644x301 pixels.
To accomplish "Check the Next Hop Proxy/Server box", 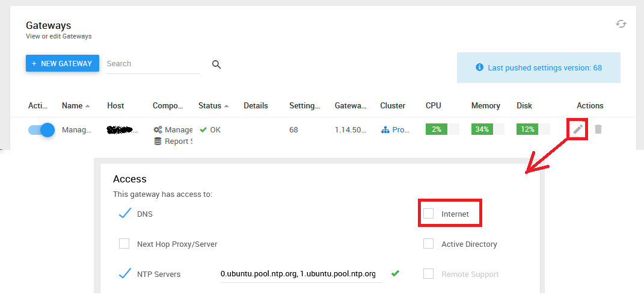I will pyautogui.click(x=124, y=244).
